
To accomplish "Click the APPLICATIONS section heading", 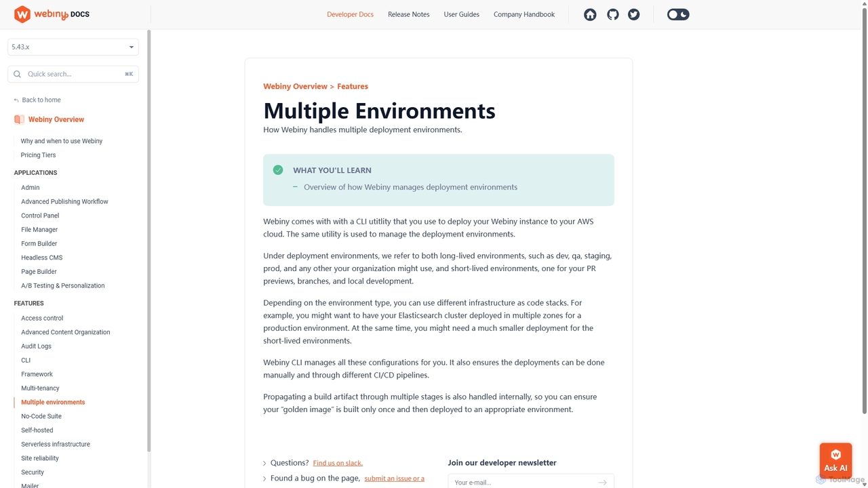I will pos(35,173).
